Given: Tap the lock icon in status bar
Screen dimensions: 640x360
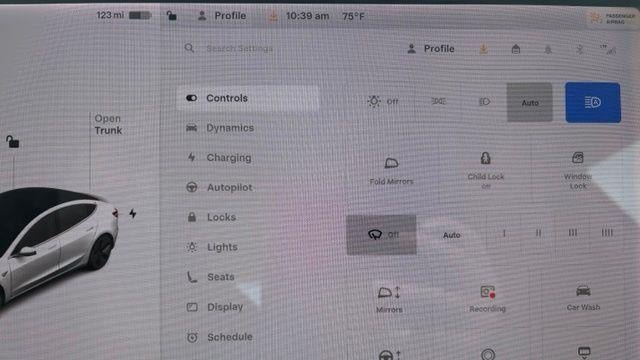Looking at the screenshot, I should click(x=172, y=16).
